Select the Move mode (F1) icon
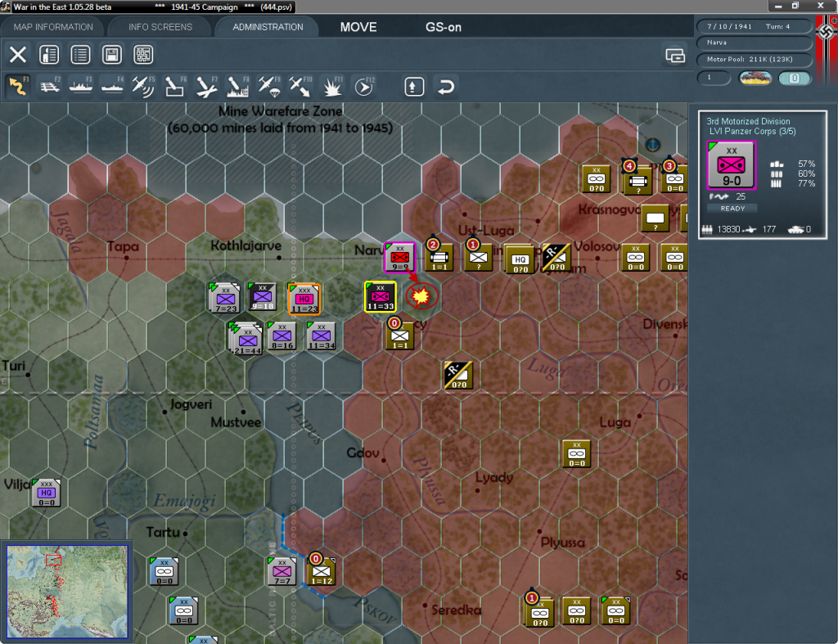The width and height of the screenshot is (838, 644). (18, 87)
